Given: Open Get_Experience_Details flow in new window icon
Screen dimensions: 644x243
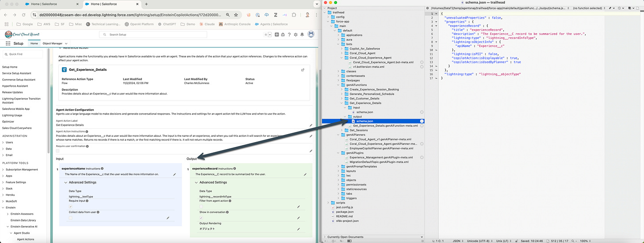Looking at the screenshot, I should [303, 70].
